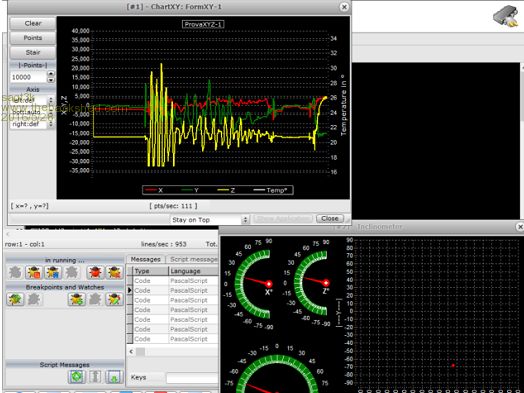Click the solid red bug icon
Image resolution: width=524 pixels, height=393 pixels.
pyautogui.click(x=95, y=273)
